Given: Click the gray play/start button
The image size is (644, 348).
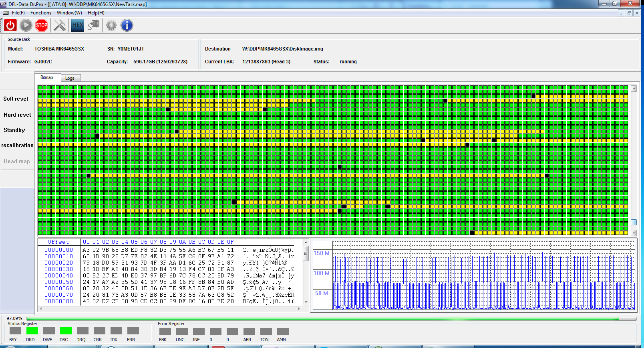Looking at the screenshot, I should (26, 26).
